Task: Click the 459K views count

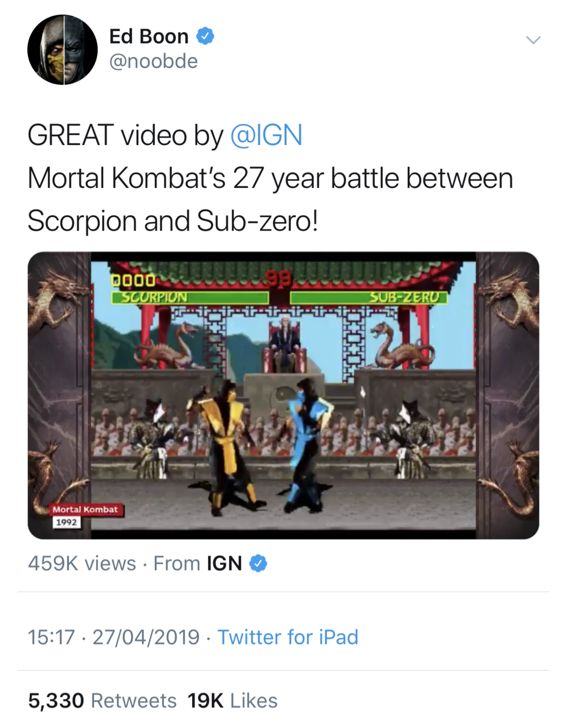Action: (x=82, y=564)
